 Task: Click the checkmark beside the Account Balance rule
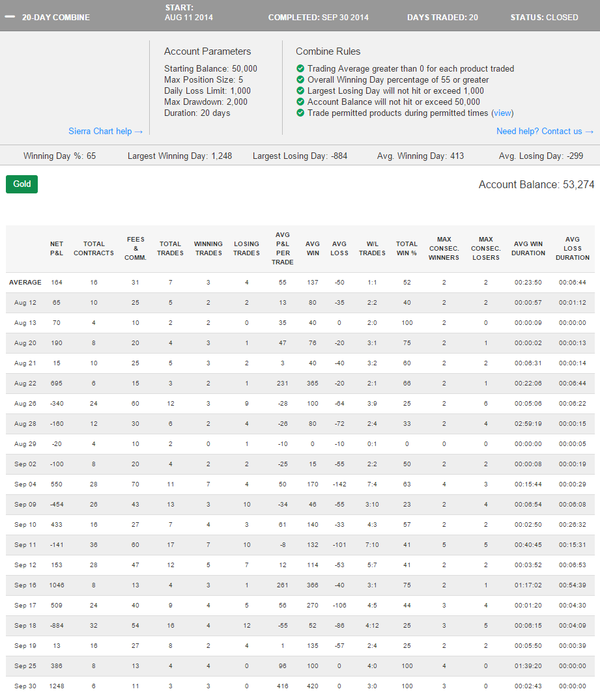[x=300, y=102]
